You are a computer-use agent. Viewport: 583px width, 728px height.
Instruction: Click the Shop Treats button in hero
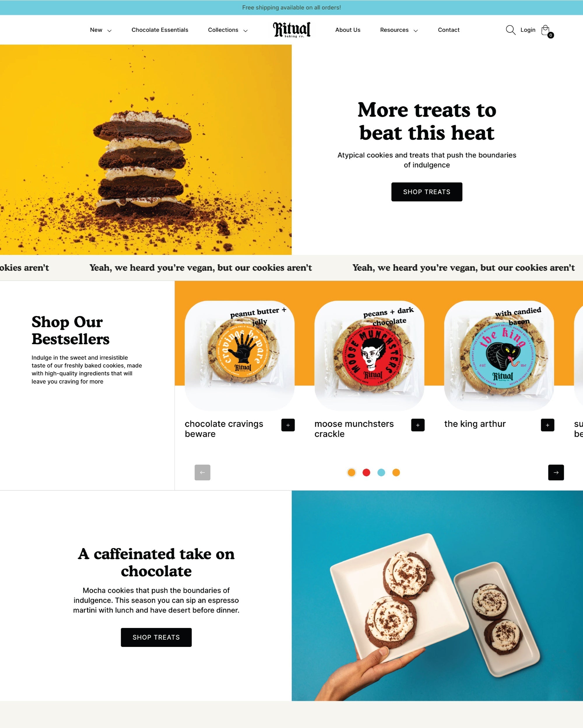(x=426, y=192)
